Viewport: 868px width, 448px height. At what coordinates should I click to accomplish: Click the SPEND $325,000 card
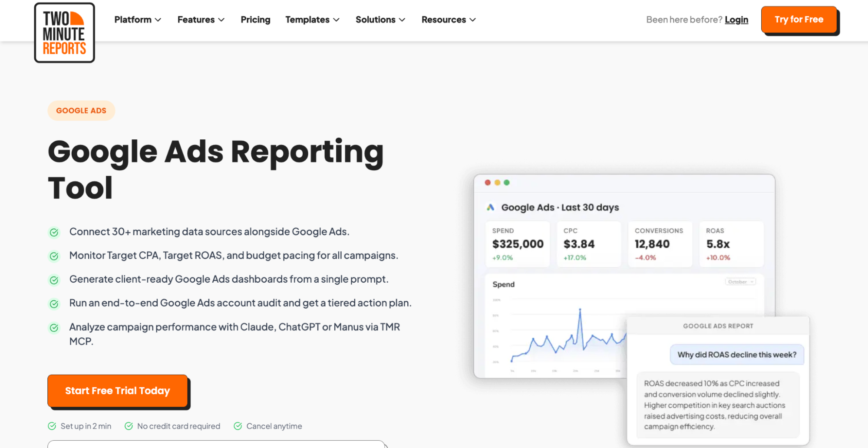[x=518, y=244]
